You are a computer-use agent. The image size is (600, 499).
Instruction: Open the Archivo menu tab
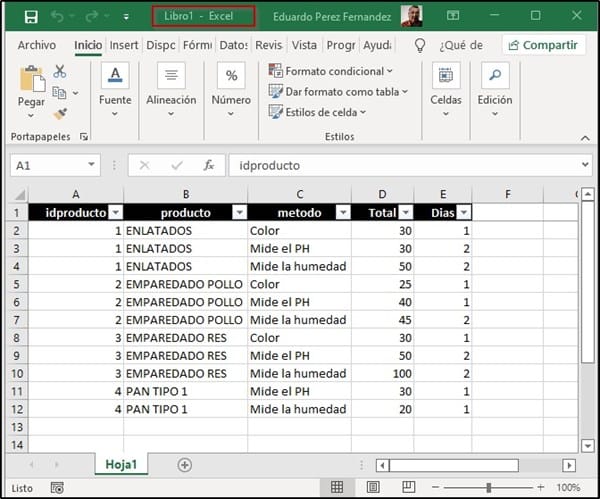(x=37, y=45)
